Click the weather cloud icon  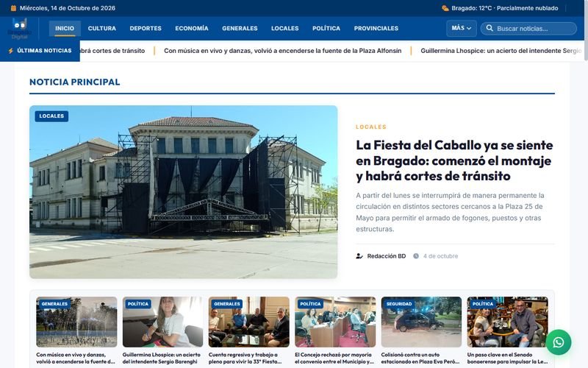tap(445, 8)
